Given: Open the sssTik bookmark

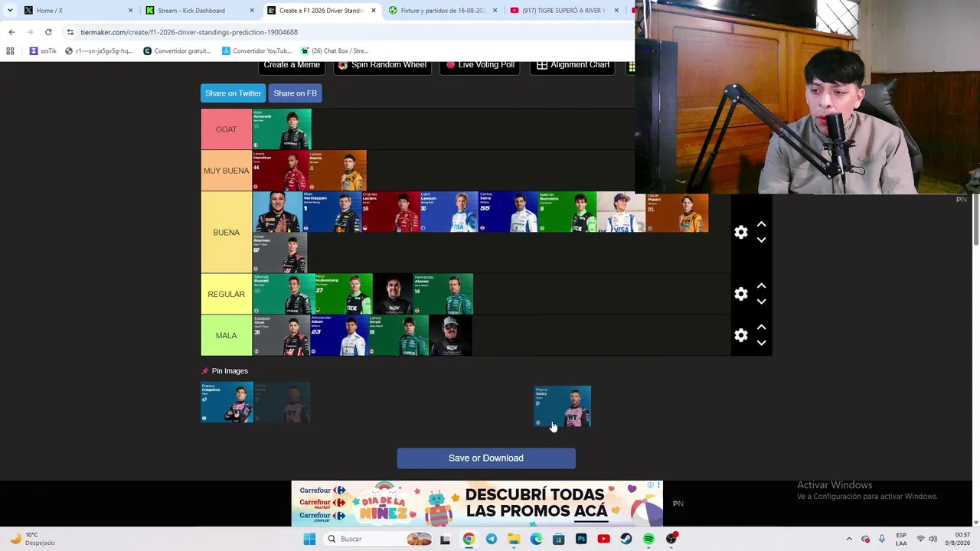Looking at the screenshot, I should 43,51.
